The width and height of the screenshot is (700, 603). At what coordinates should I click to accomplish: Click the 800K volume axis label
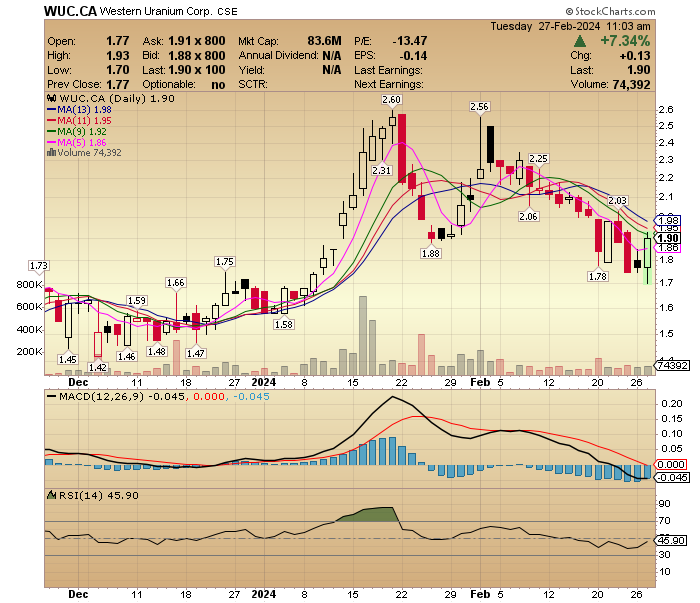29,285
